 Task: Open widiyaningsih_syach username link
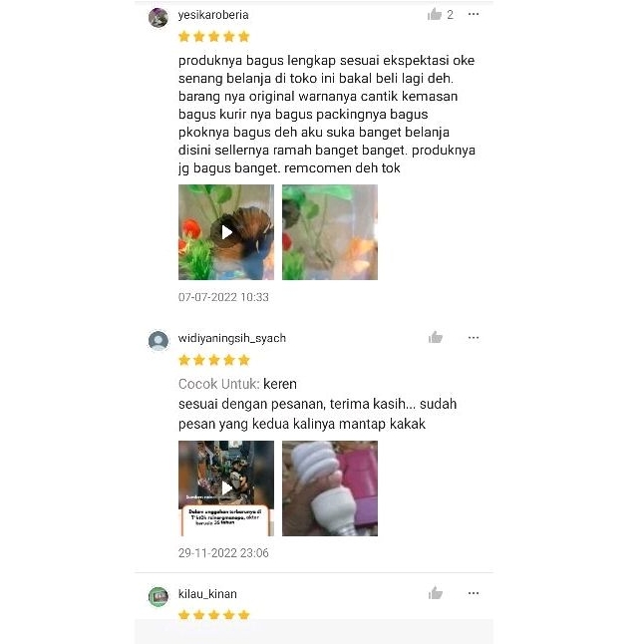(x=231, y=338)
